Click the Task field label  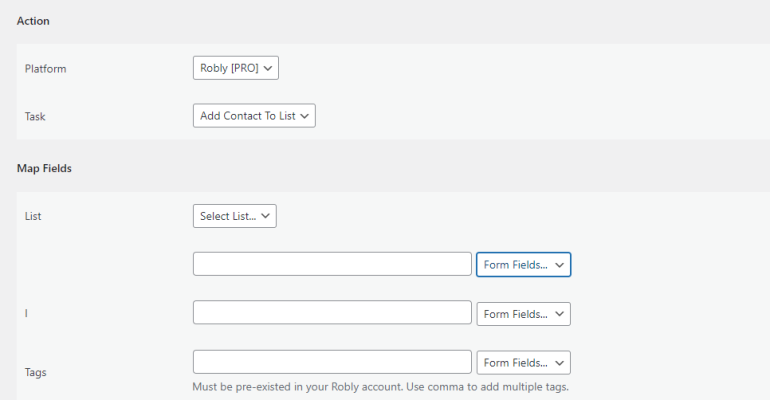pos(35,116)
